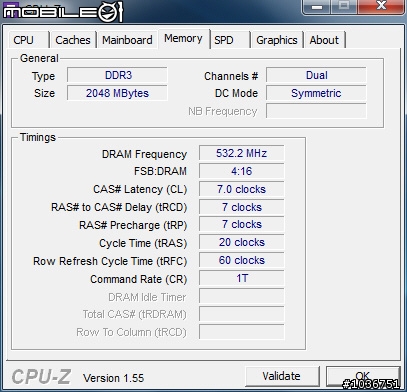407x392 pixels.
Task: Click the 2048 MBytes size value
Action: pos(117,93)
